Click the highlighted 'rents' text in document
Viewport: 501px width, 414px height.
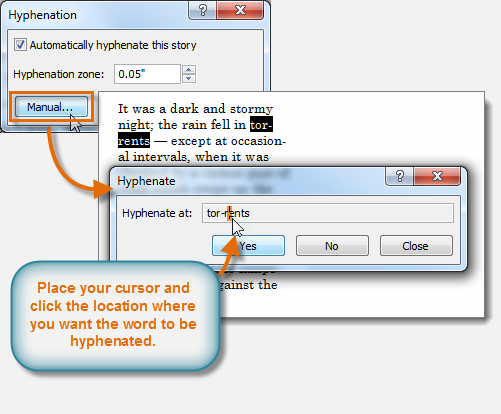[134, 141]
